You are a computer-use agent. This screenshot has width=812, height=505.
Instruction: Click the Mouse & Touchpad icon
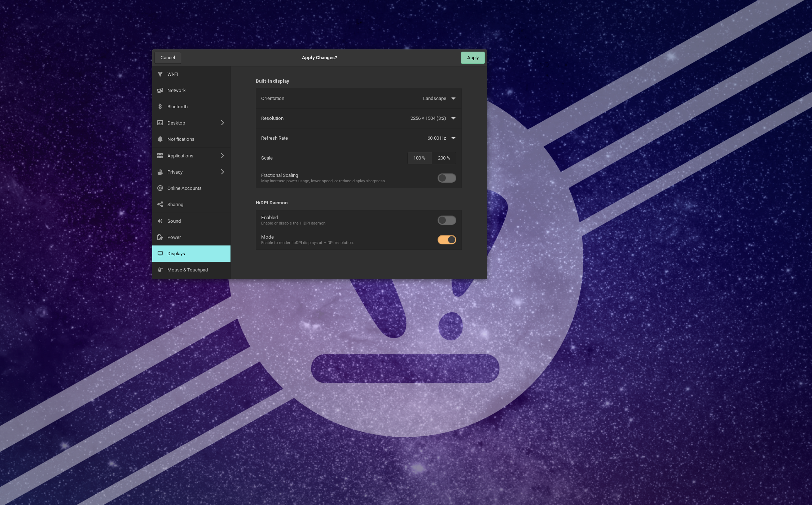pos(160,270)
